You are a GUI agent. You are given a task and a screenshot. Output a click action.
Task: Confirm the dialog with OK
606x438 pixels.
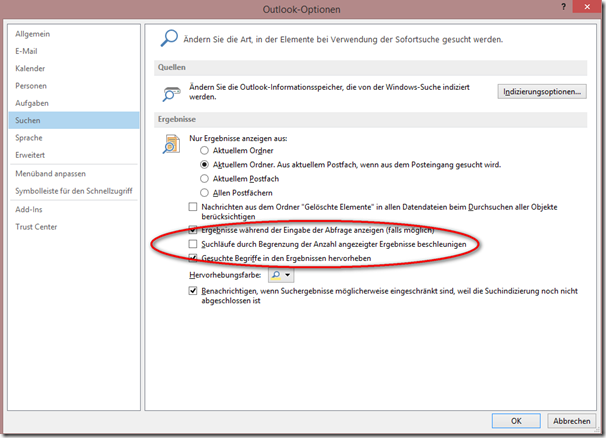(516, 421)
